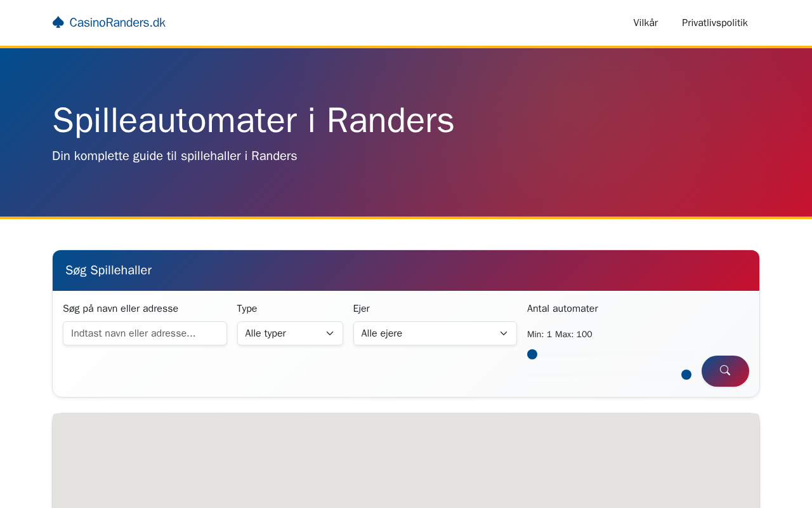
Task: Click the "Søg Spillehaller" panel header
Action: point(108,271)
